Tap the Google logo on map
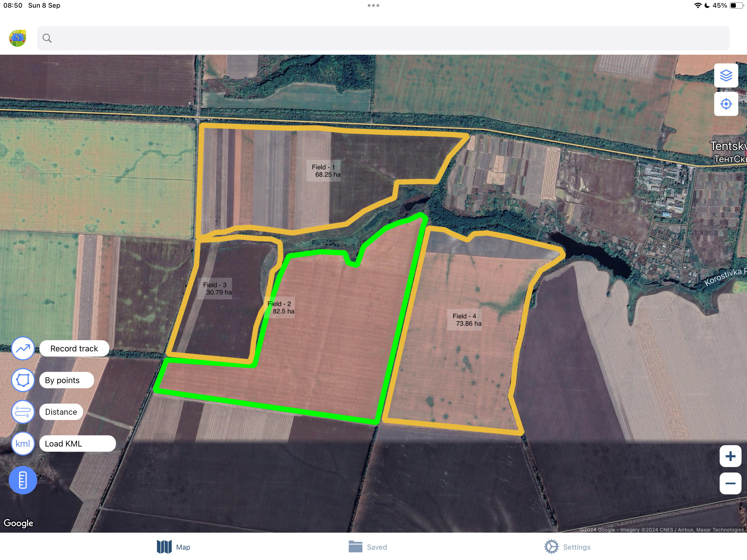This screenshot has height=560, width=747. [x=18, y=523]
